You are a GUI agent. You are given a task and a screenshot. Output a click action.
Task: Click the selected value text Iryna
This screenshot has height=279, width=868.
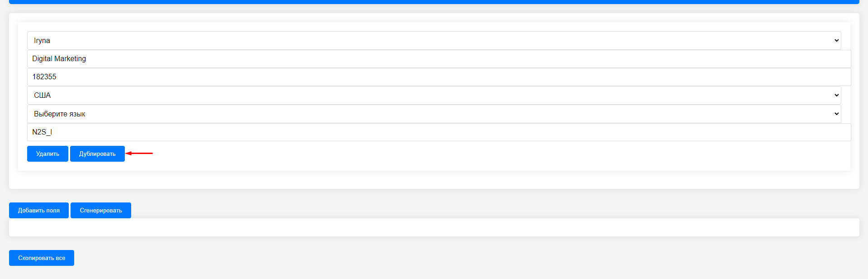click(x=42, y=40)
